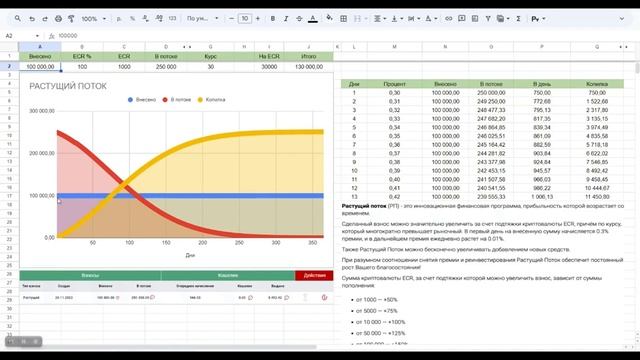Format selection as percent
This screenshot has height=360, width=640.
[x=132, y=19]
